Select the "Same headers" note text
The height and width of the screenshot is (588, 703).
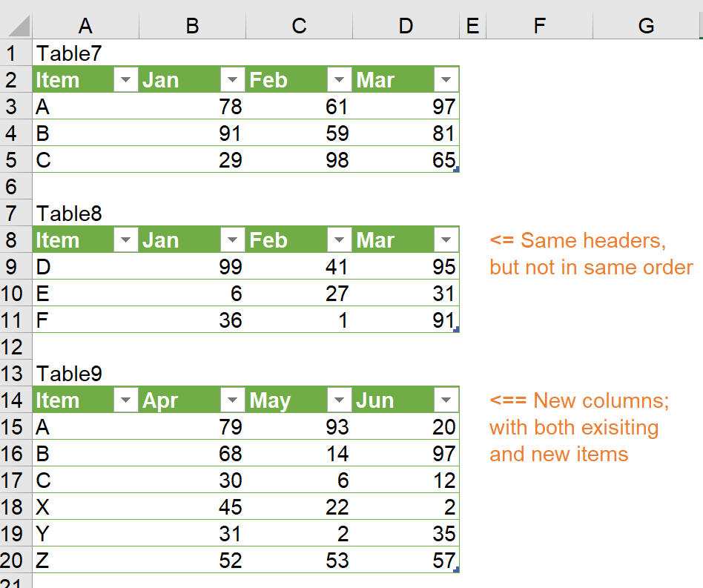pos(578,240)
